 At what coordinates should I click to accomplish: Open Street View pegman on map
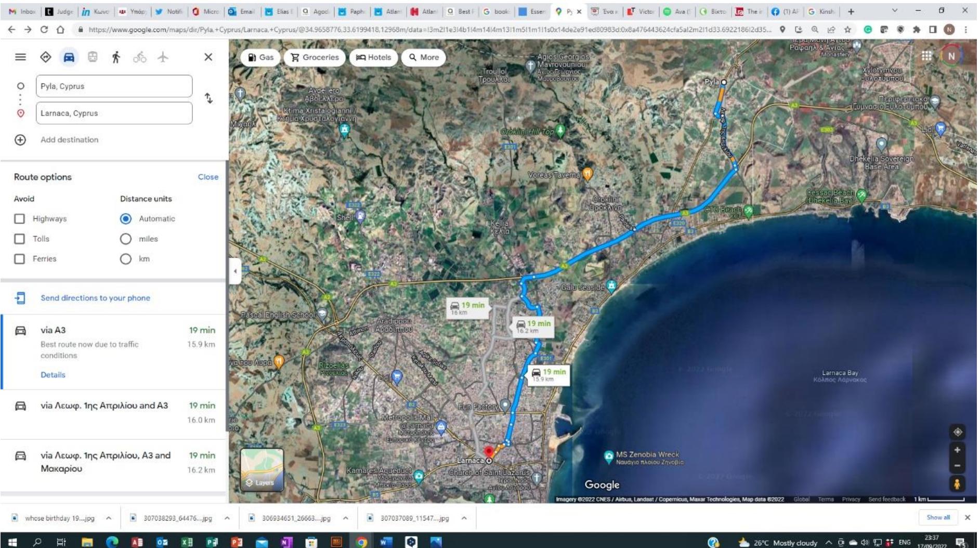point(957,484)
